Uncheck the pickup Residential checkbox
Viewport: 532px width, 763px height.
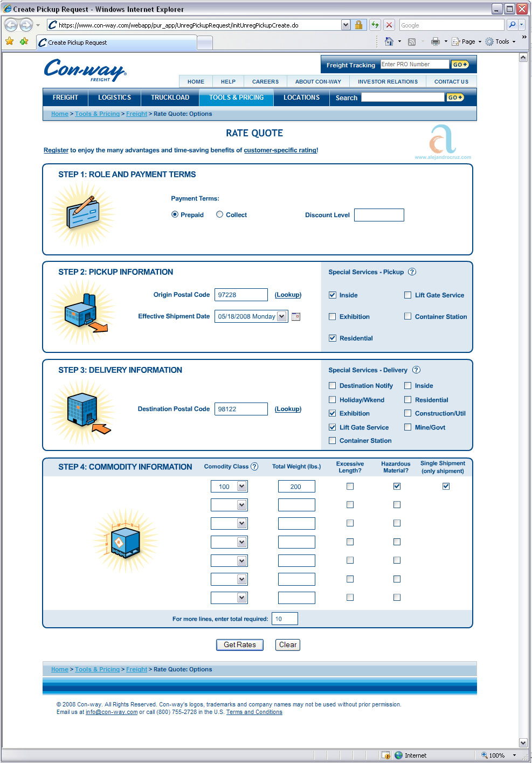(333, 338)
